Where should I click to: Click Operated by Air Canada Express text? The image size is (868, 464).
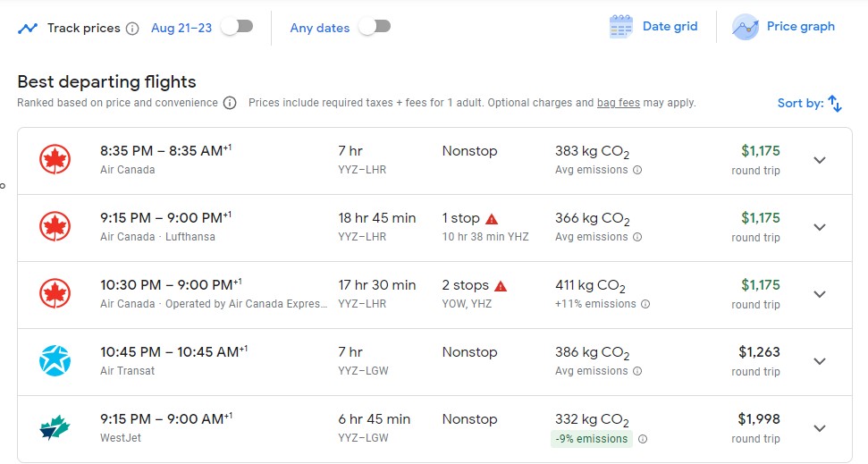[247, 304]
